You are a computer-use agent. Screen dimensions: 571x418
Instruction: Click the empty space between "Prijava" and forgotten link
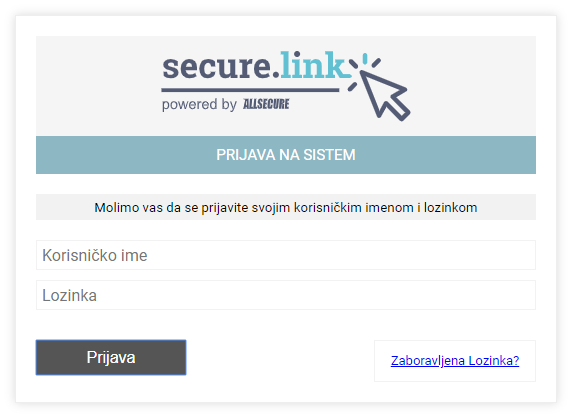pyautogui.click(x=280, y=359)
